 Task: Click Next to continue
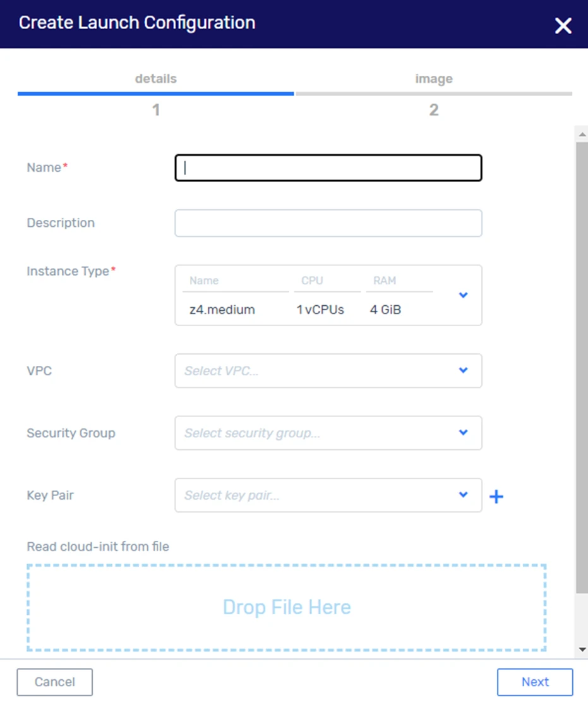click(x=534, y=682)
